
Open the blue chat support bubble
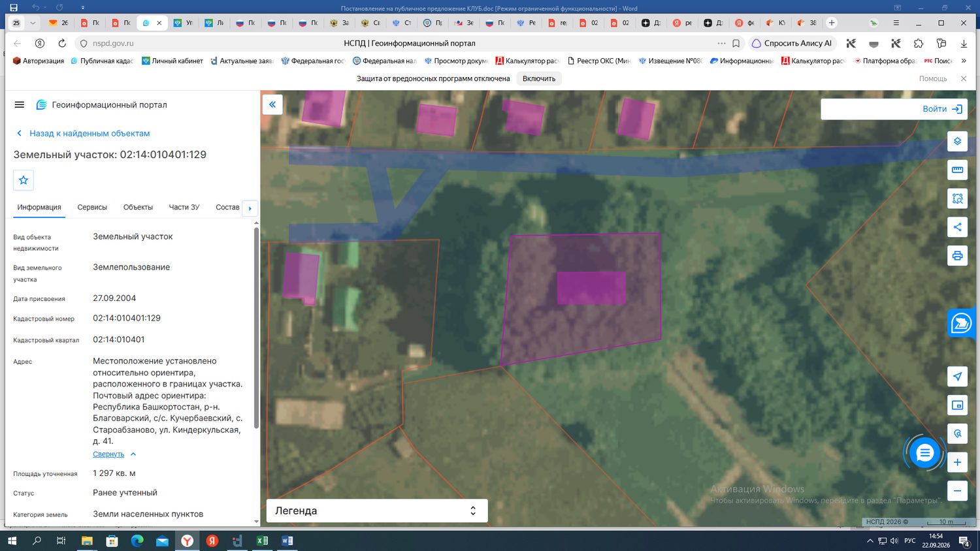tap(924, 452)
